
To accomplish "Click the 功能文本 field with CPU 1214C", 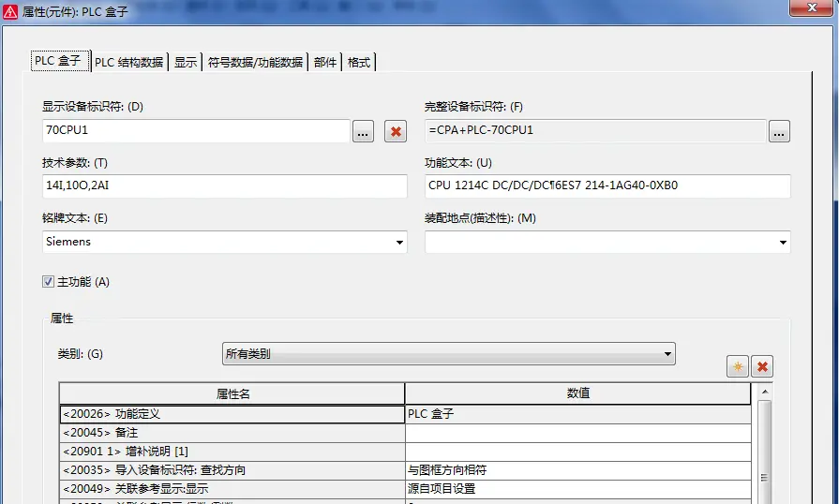I will pyautogui.click(x=607, y=186).
